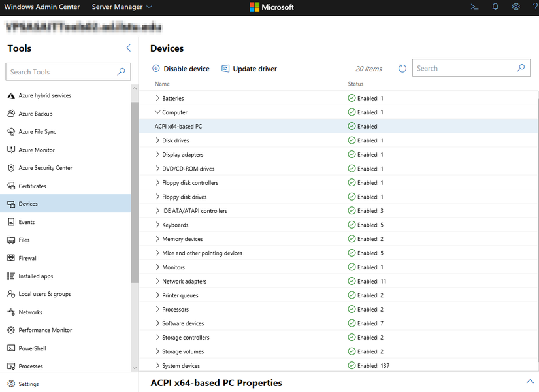Expand the System devices category

click(x=157, y=365)
